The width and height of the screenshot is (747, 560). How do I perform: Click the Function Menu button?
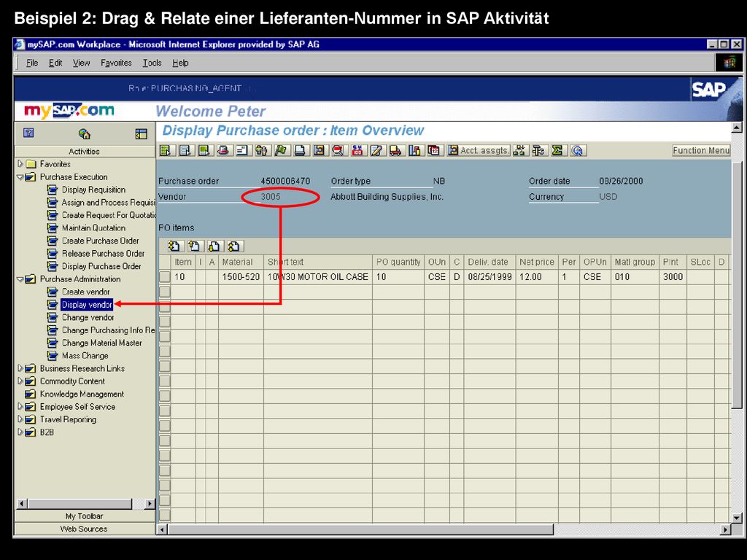click(x=701, y=150)
